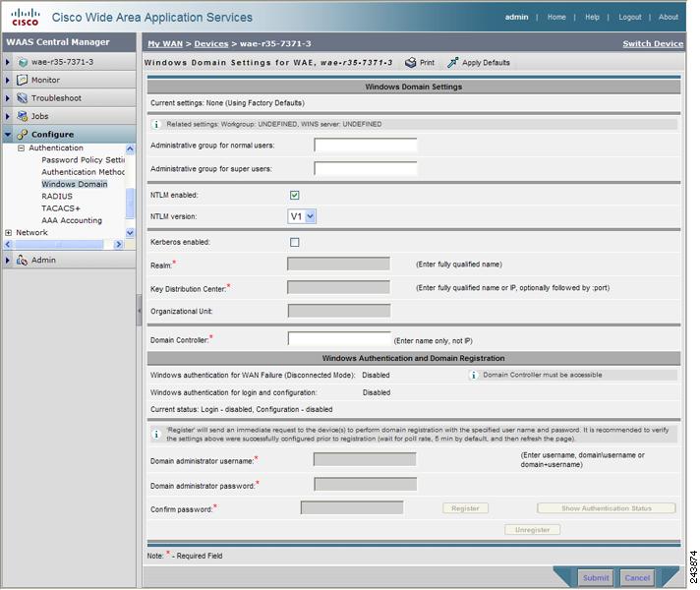
Task: Open the NTLM version dropdown
Action: [302, 216]
